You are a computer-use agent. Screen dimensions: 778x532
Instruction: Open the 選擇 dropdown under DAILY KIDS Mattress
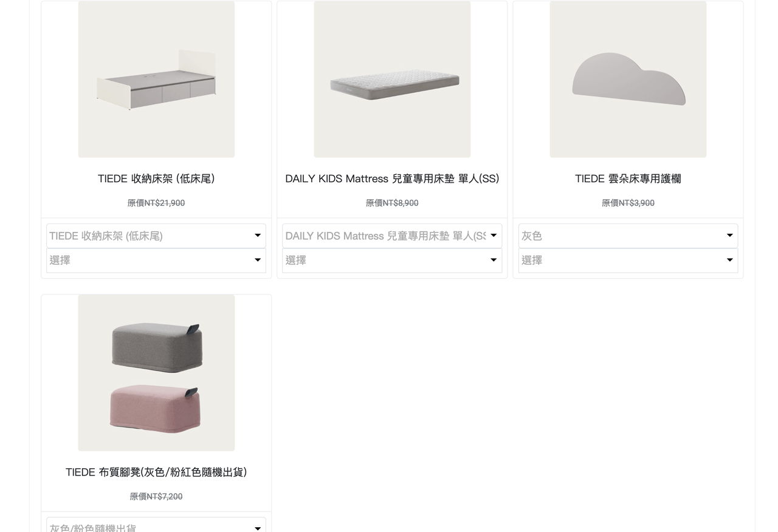tap(392, 260)
